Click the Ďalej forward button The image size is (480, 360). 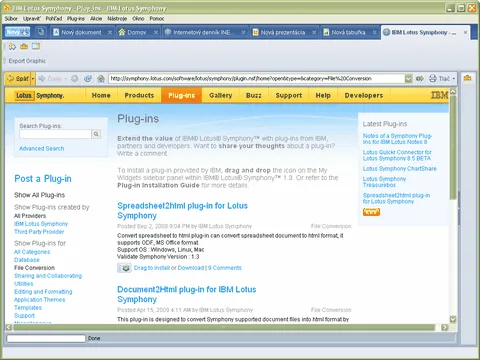[51, 79]
